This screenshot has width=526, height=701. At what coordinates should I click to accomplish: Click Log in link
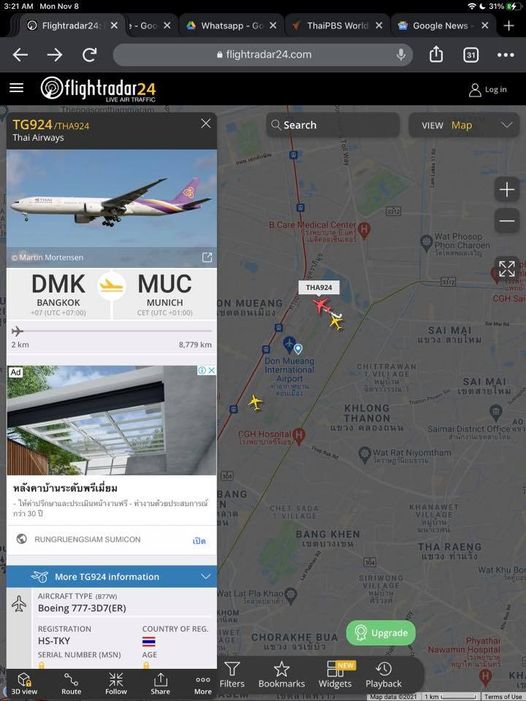[x=488, y=89]
